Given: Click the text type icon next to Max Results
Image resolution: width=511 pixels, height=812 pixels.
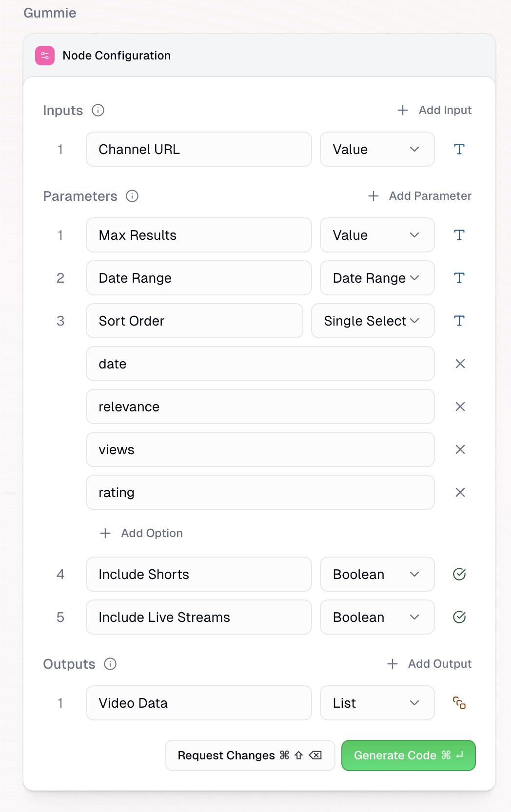Looking at the screenshot, I should pyautogui.click(x=459, y=235).
